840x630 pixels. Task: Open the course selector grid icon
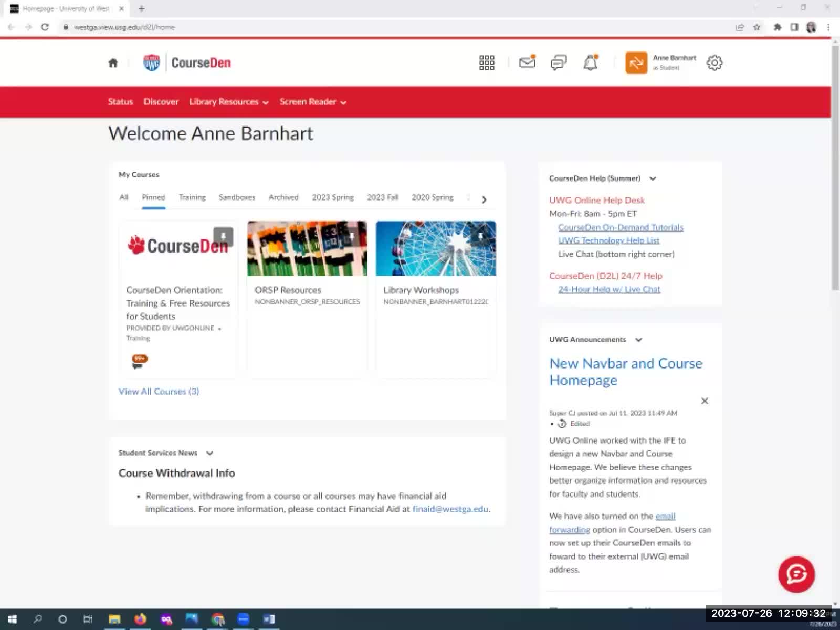coord(487,63)
